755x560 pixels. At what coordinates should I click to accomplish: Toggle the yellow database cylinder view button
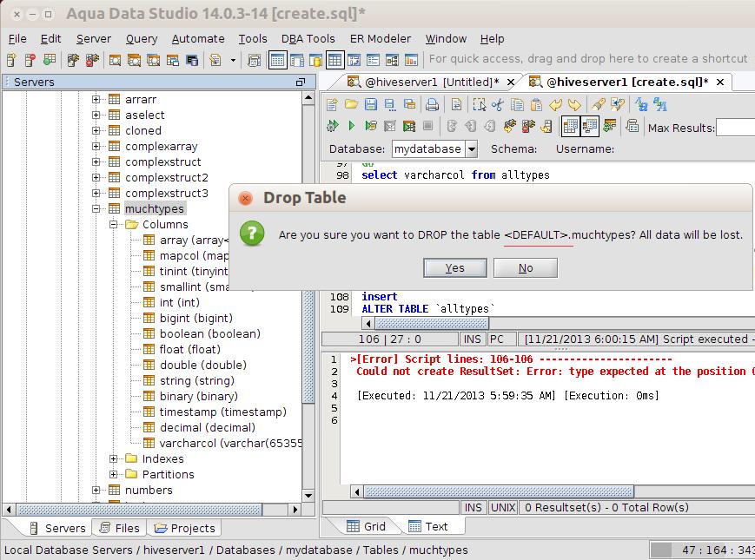coord(316,60)
